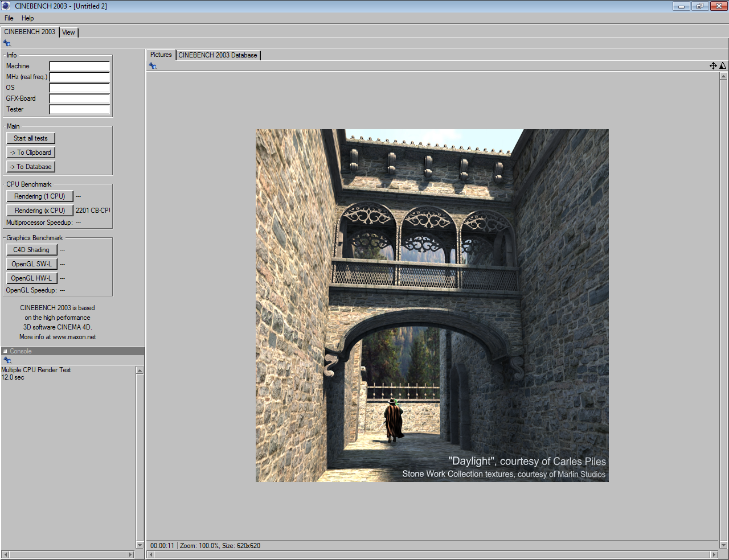
Task: Click the Start all tests button
Action: coord(31,138)
